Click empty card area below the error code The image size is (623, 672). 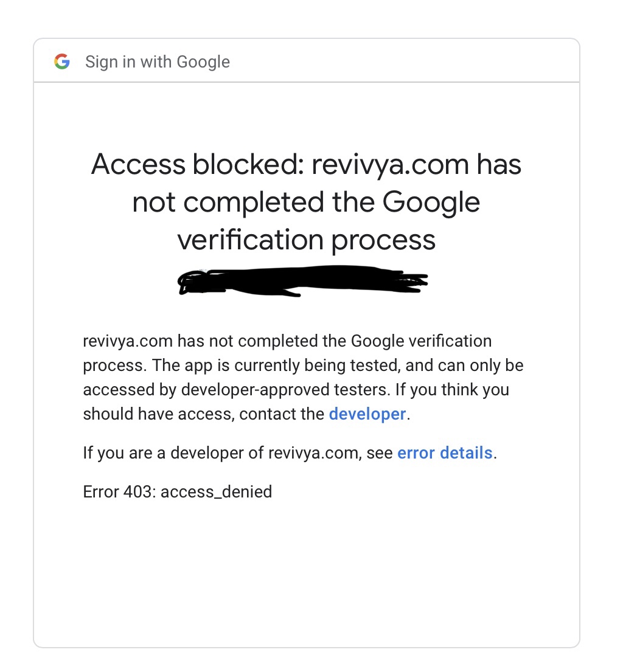(x=306, y=574)
